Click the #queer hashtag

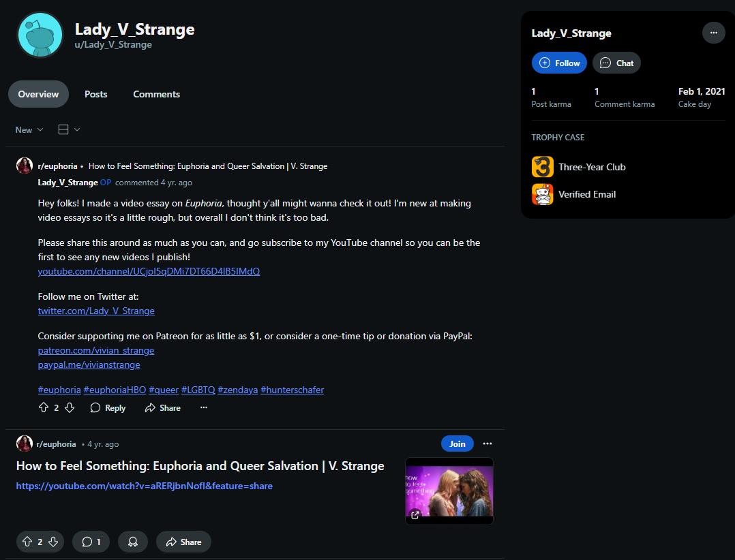point(164,390)
